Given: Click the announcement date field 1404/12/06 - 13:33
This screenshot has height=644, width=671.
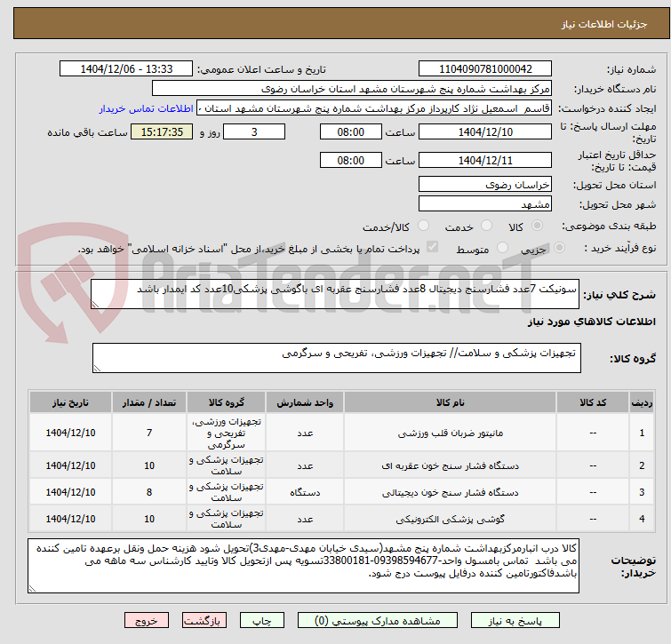Looking at the screenshot, I should (x=126, y=69).
